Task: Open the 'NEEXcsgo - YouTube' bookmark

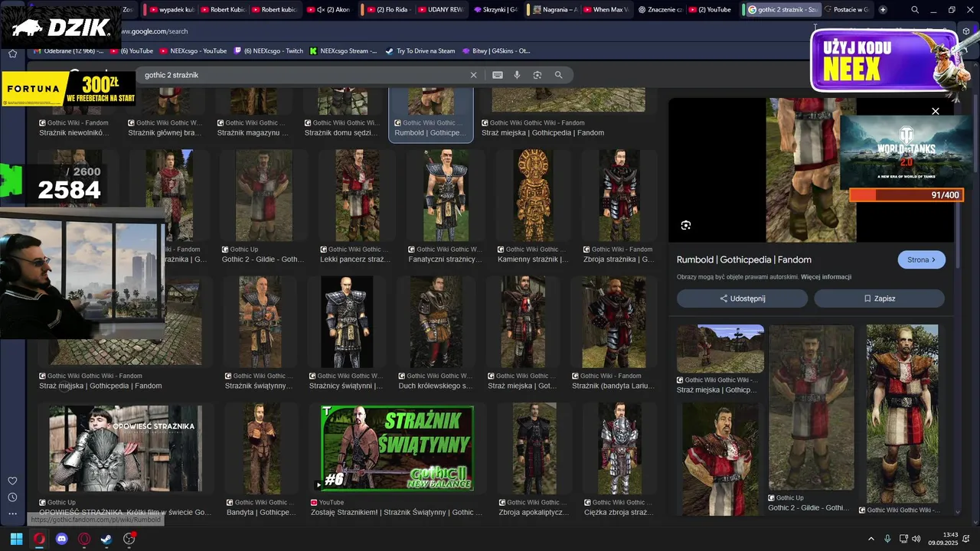Action: tap(193, 51)
